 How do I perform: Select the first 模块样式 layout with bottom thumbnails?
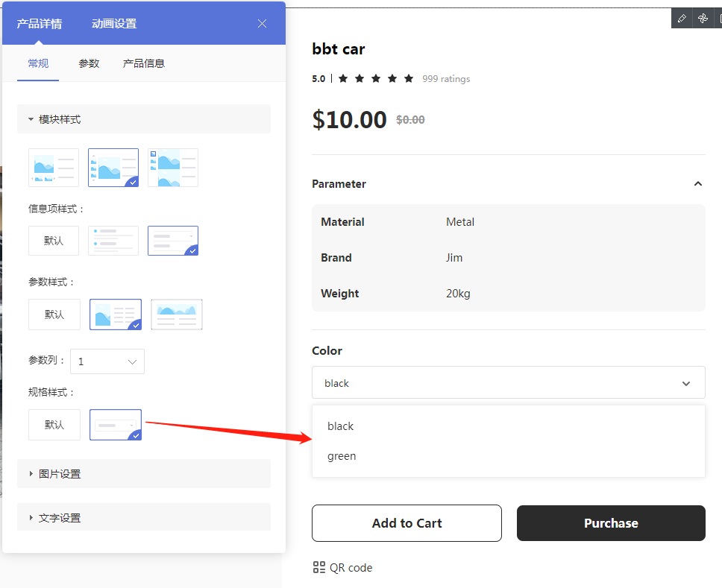(54, 168)
